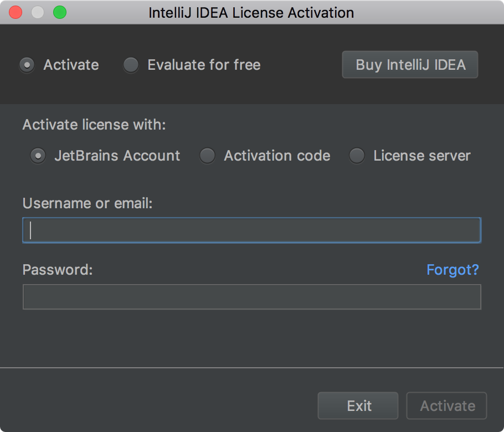The image size is (504, 432).
Task: Click the "Password:" label text
Action: [x=58, y=270]
